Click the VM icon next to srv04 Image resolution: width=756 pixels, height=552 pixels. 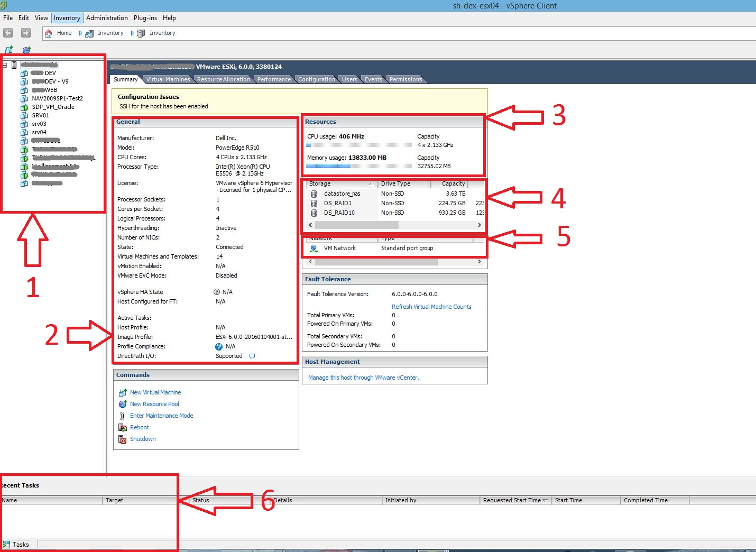(24, 132)
